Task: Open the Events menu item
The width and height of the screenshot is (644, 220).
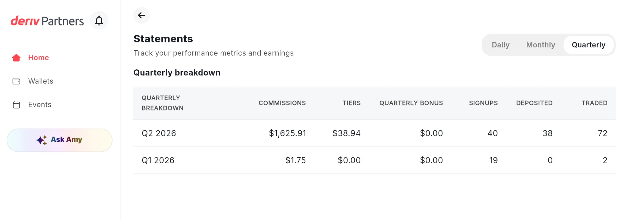Action: [40, 105]
